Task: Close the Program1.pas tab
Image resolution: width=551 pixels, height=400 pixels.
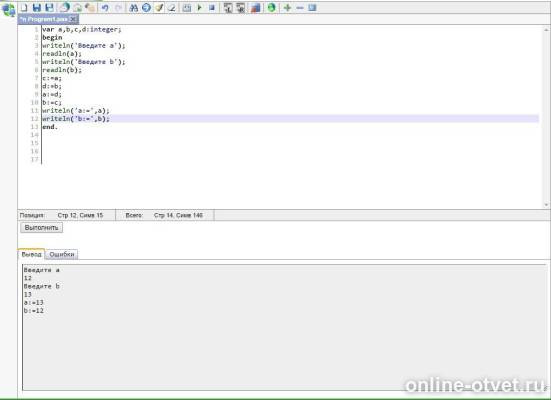Action: click(x=73, y=19)
